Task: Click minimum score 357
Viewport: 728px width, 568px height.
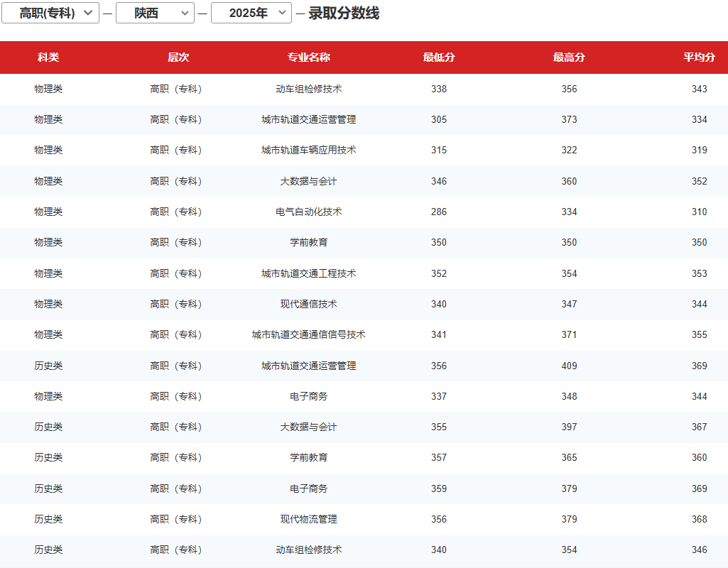Action: coord(439,458)
